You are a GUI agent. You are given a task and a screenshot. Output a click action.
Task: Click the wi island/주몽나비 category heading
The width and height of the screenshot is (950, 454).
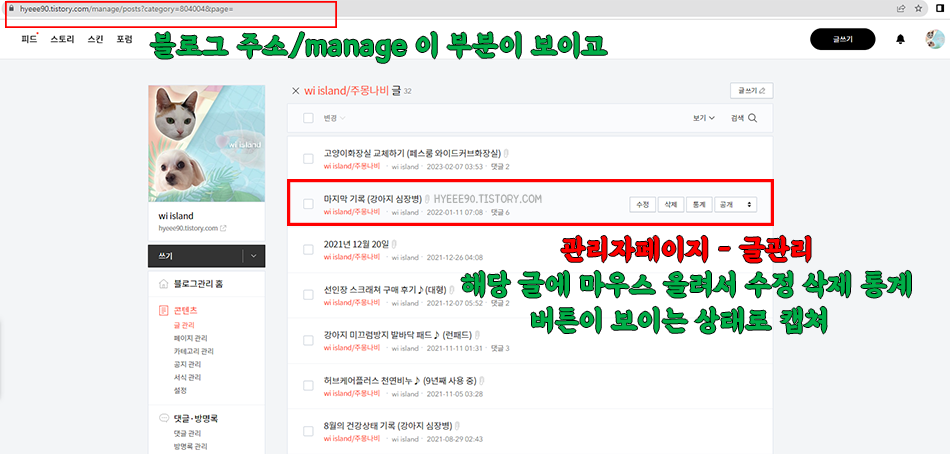pos(347,91)
